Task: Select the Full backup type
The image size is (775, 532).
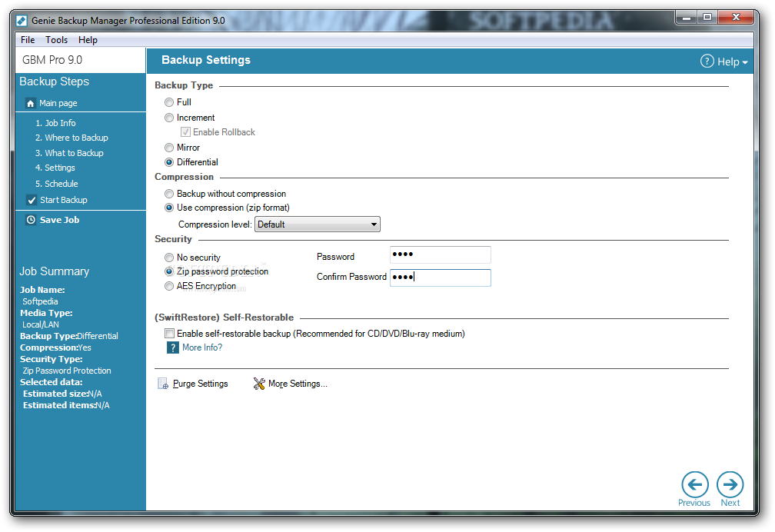Action: (169, 102)
